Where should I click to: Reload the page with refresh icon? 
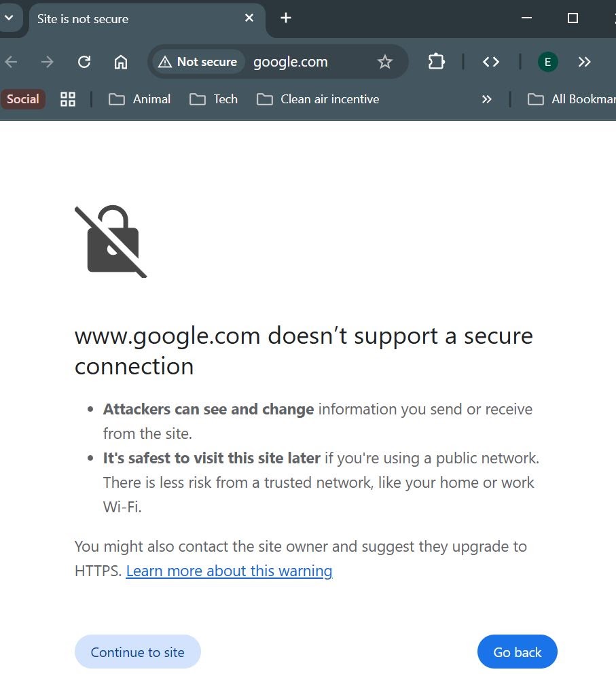click(84, 62)
